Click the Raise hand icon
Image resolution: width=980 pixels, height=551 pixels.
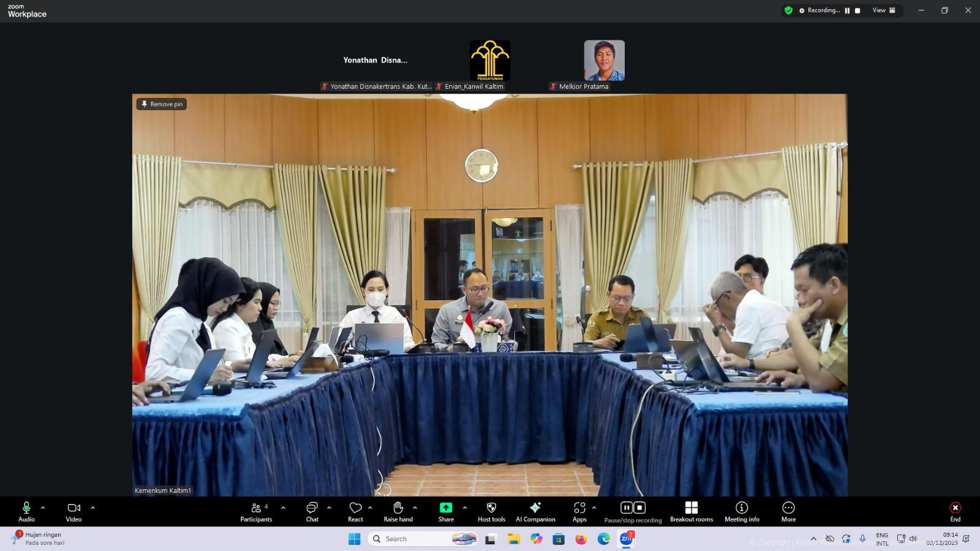398,508
